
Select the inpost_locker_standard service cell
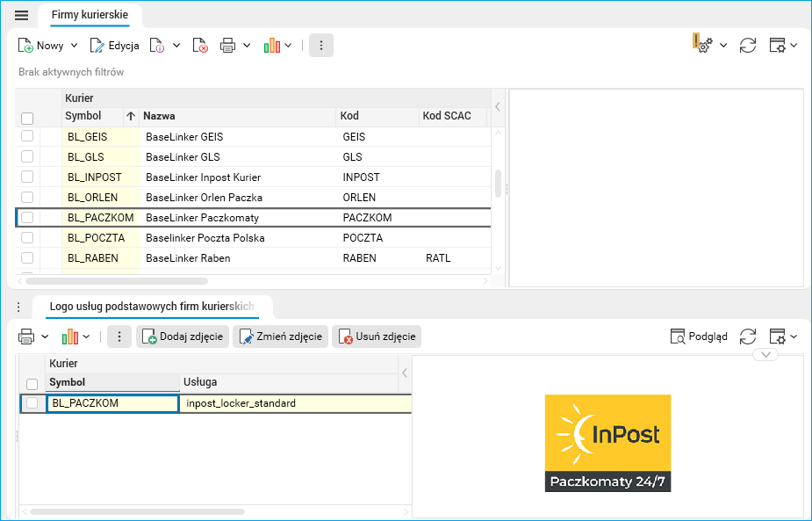[295, 403]
